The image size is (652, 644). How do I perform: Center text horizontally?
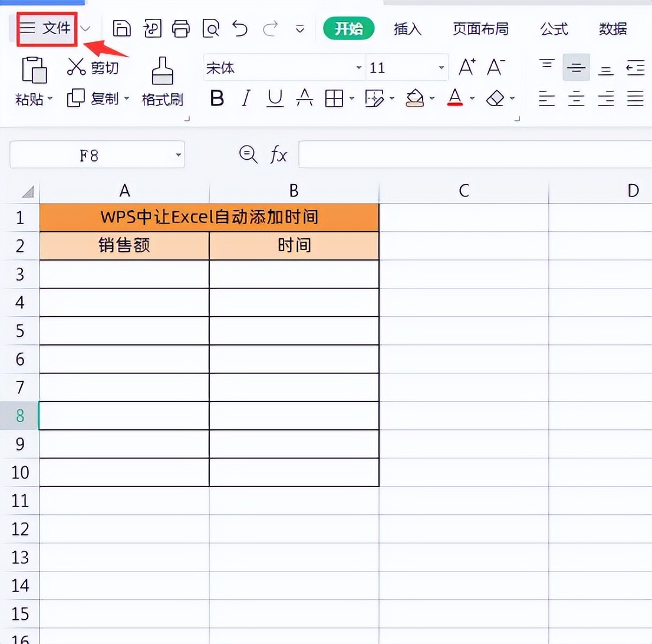tap(577, 98)
